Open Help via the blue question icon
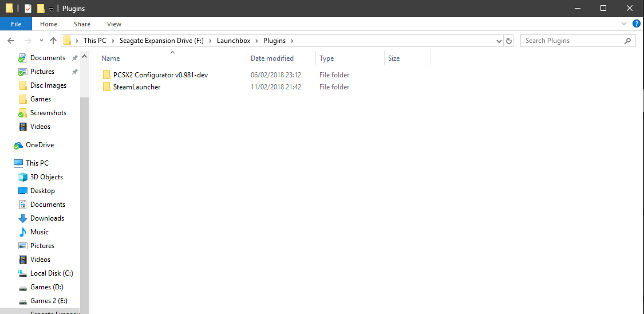 (636, 24)
